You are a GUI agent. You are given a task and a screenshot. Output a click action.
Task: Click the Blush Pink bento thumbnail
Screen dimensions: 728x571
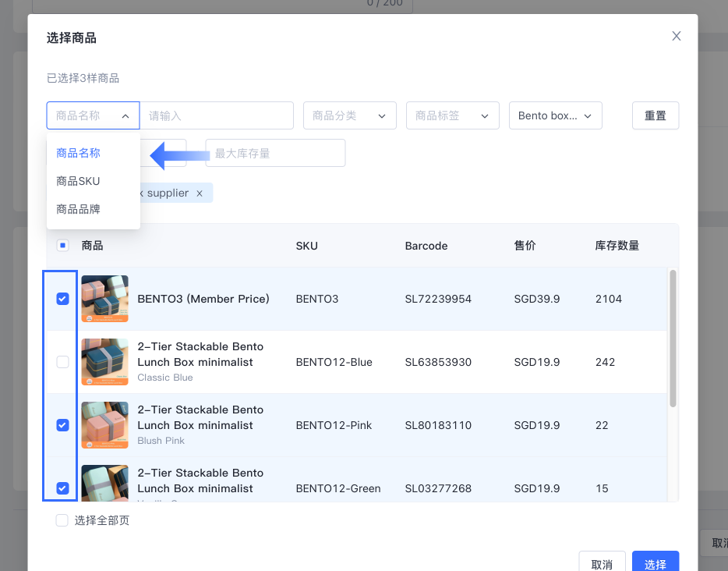105,425
